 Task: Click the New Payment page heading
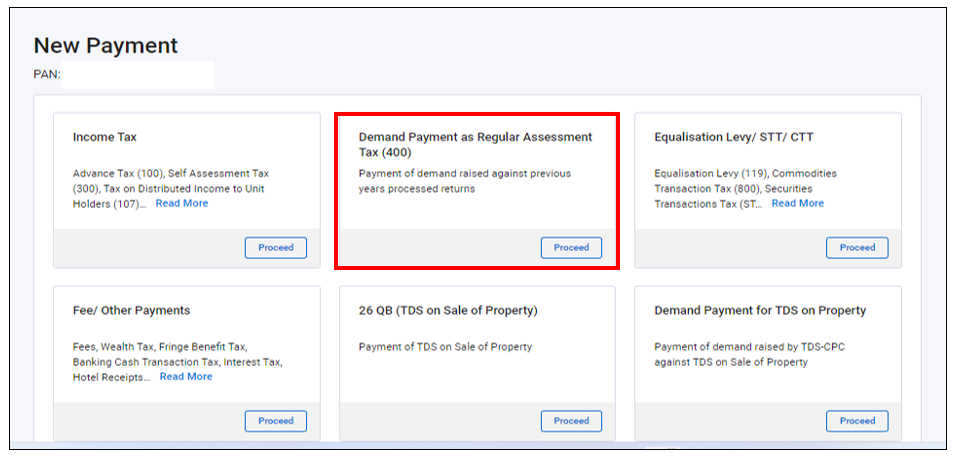(106, 46)
